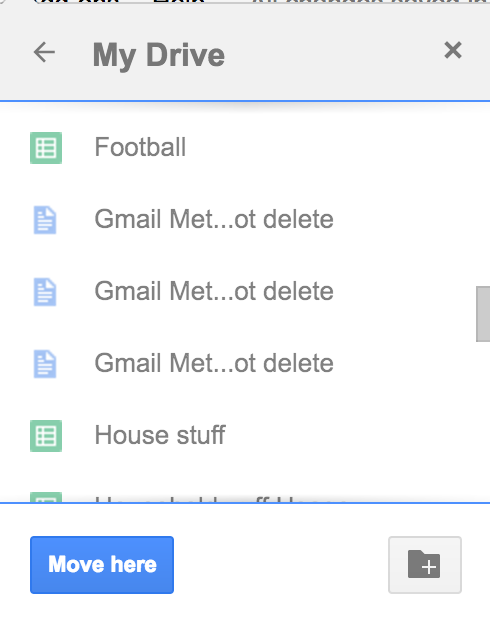Click the My Drive header title
This screenshot has height=622, width=490.
(x=159, y=55)
